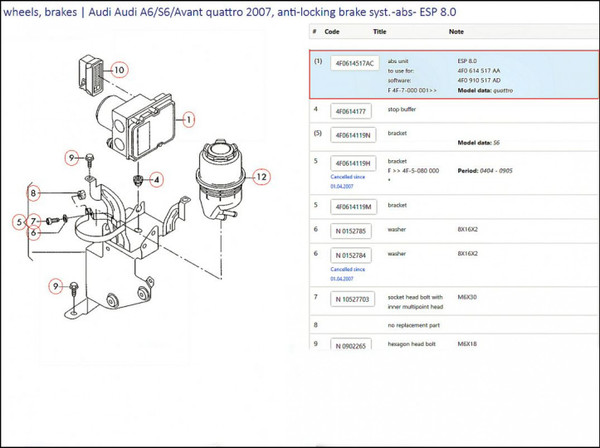Select callout 9 above callout 8
The width and height of the screenshot is (600, 448).
[72, 158]
